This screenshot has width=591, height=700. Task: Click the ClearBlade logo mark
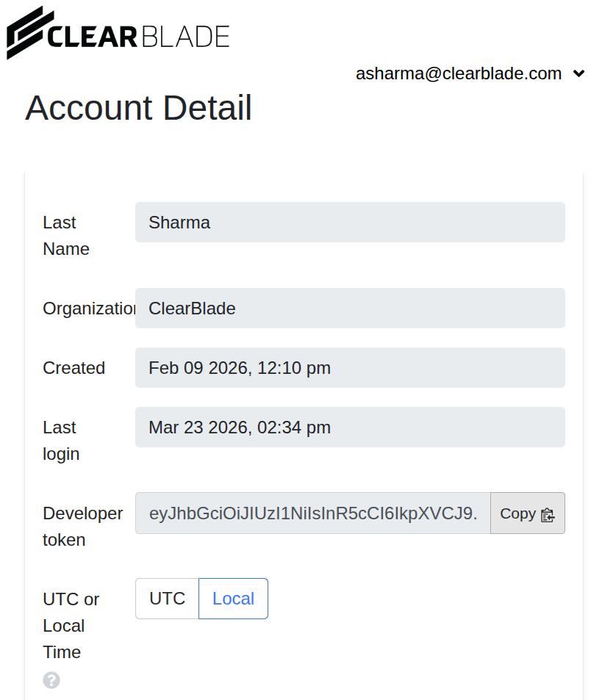click(x=26, y=34)
